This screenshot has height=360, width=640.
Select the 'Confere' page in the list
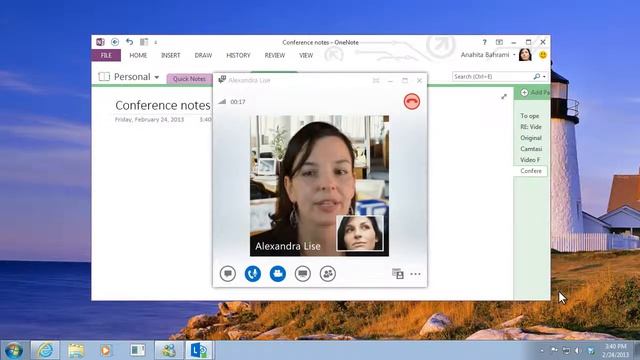pyautogui.click(x=531, y=171)
